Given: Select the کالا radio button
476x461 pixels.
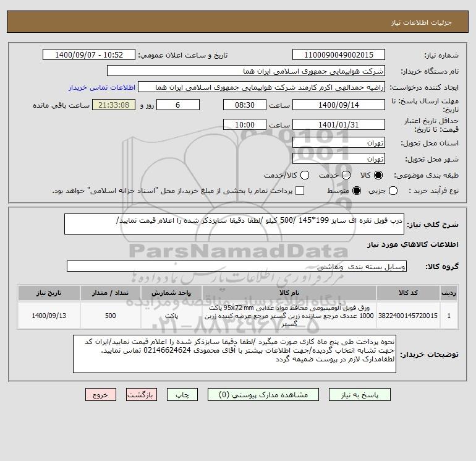Looking at the screenshot, I should click(x=378, y=175).
